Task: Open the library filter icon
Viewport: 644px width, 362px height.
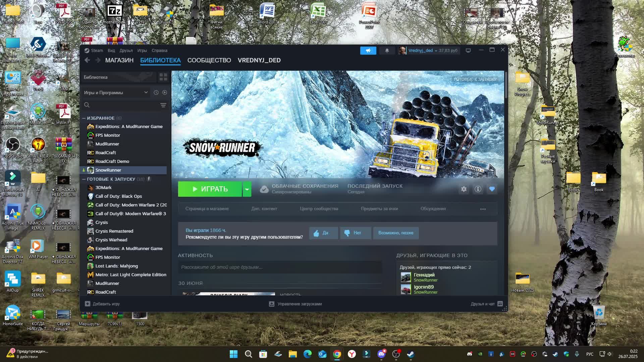Action: (163, 105)
